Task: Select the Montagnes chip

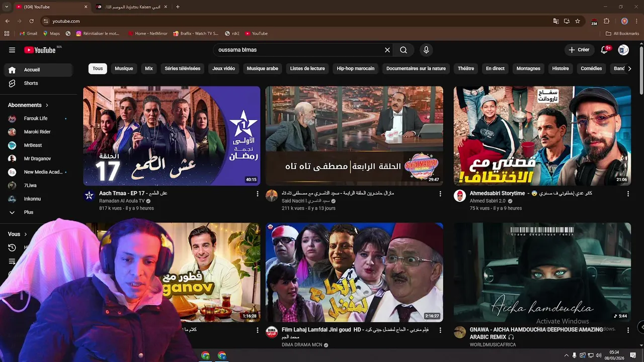Action: pos(528,68)
